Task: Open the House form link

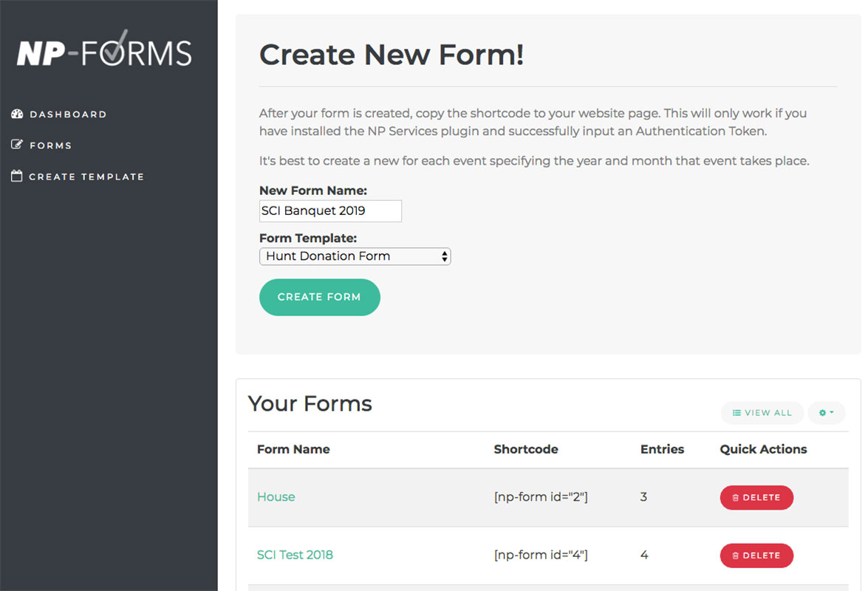Action: [x=276, y=496]
